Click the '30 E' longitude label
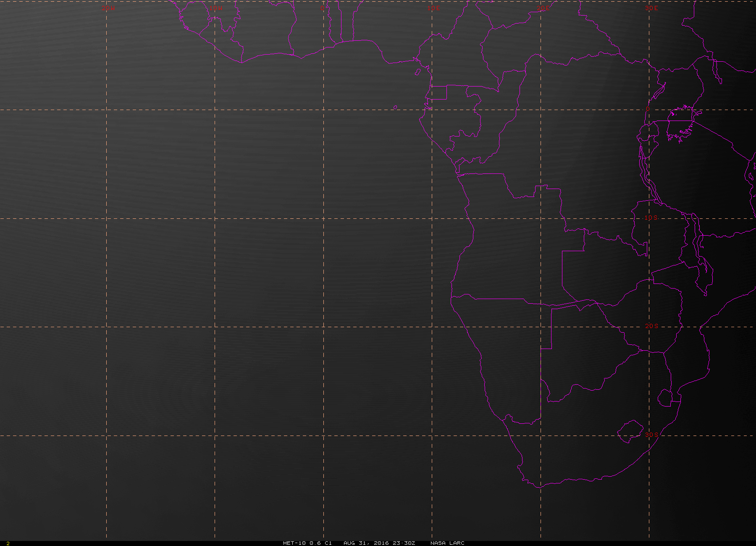The image size is (756, 546). (652, 8)
